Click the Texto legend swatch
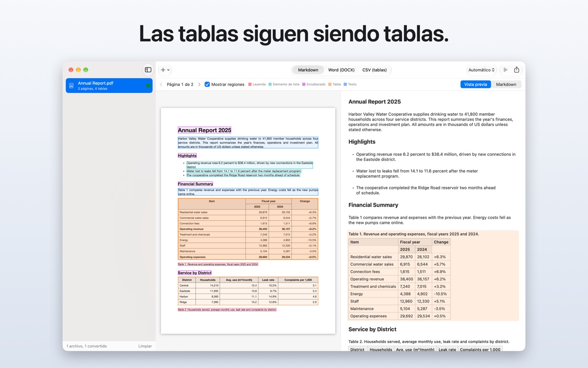This screenshot has width=588, height=368. (345, 85)
